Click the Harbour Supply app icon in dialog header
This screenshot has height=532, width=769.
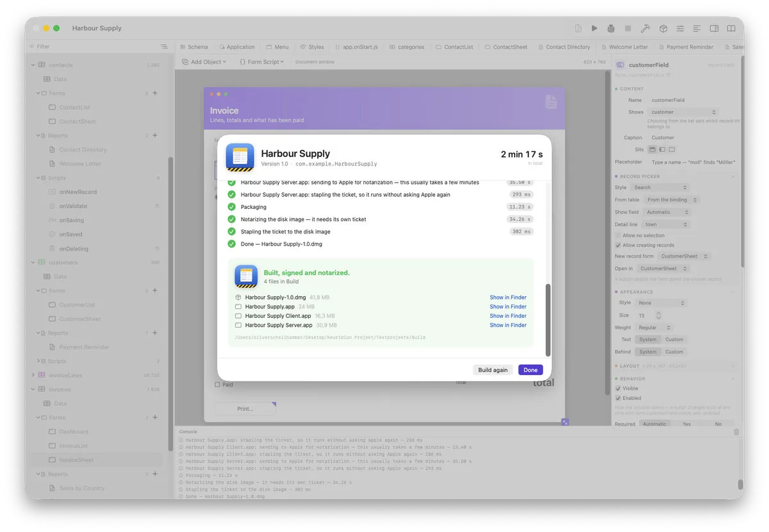pyautogui.click(x=240, y=158)
